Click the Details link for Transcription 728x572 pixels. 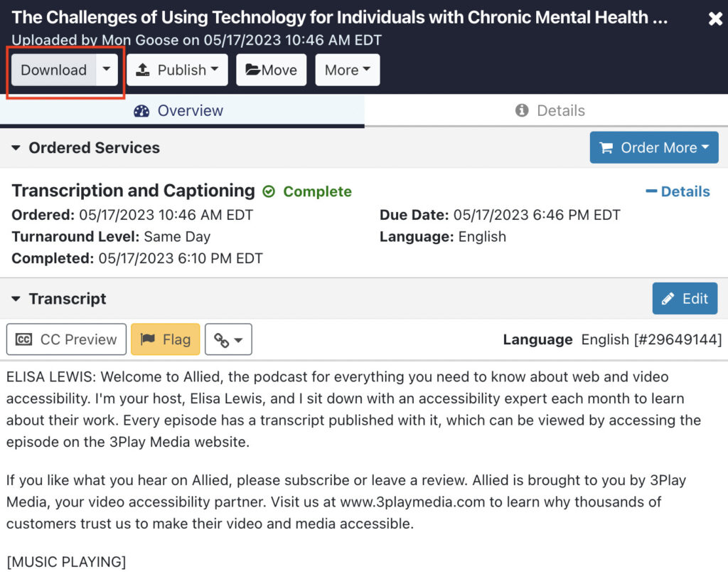click(x=678, y=191)
